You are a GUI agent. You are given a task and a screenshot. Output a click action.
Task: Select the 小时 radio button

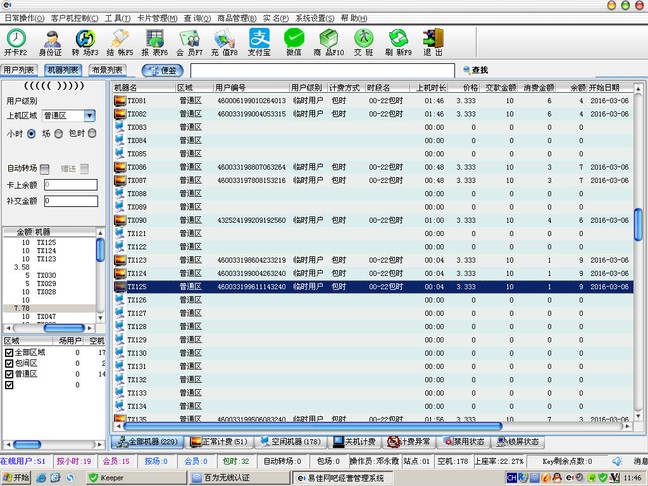pos(31,134)
